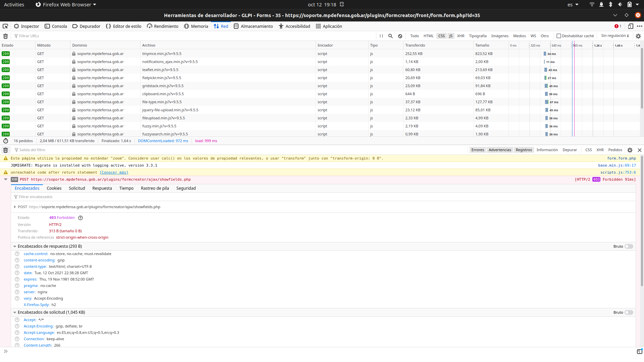Viewport: 644px width, 362px height.
Task: Enable request blocking icon
Action: click(x=399, y=36)
